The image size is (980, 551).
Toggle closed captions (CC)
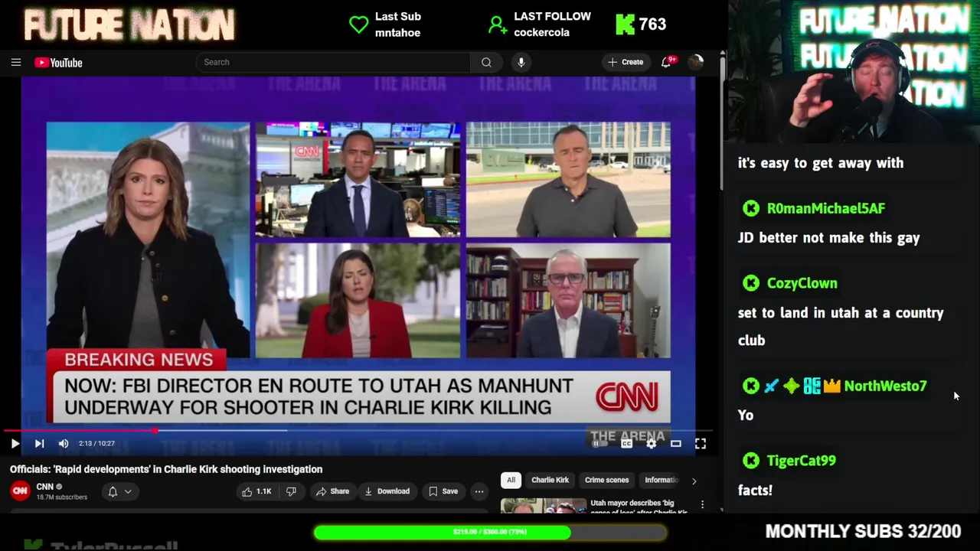click(x=626, y=443)
